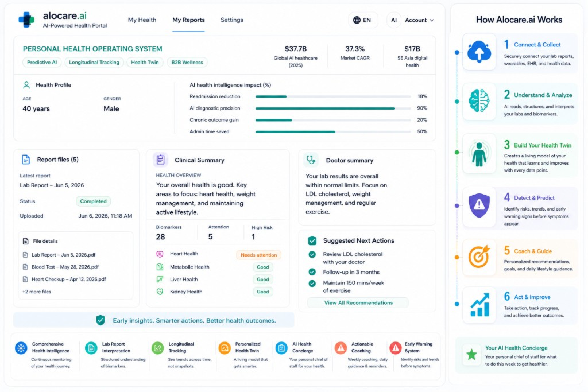Click the B2B Wellness tag

pyautogui.click(x=187, y=62)
